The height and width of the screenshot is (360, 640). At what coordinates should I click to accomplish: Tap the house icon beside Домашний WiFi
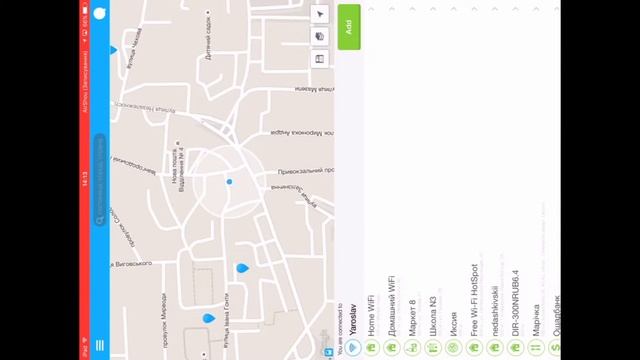click(x=392, y=348)
